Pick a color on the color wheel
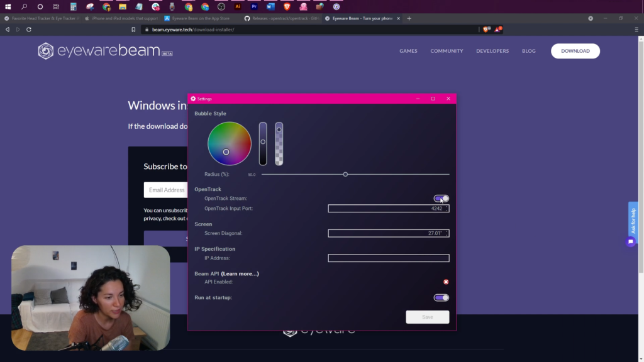The width and height of the screenshot is (644, 362). click(x=229, y=144)
